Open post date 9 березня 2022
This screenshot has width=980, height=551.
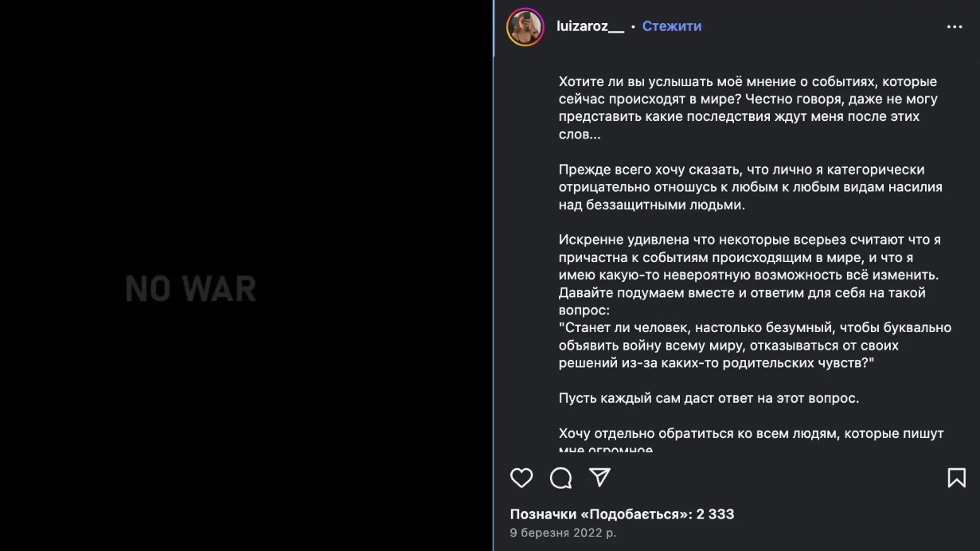coord(563,533)
